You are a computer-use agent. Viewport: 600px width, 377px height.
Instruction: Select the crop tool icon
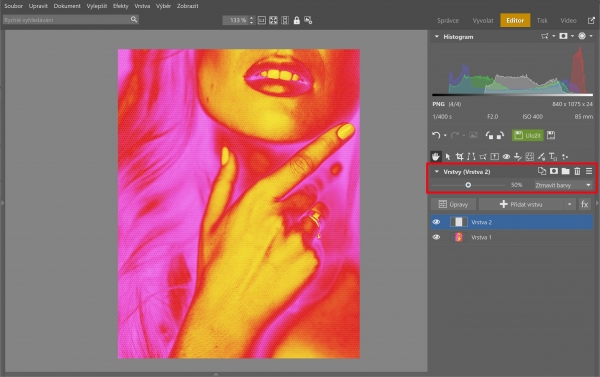[459, 157]
